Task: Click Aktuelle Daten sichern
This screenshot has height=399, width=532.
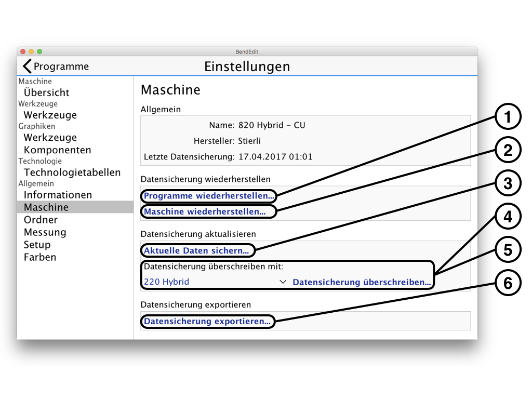Action: pyautogui.click(x=196, y=251)
